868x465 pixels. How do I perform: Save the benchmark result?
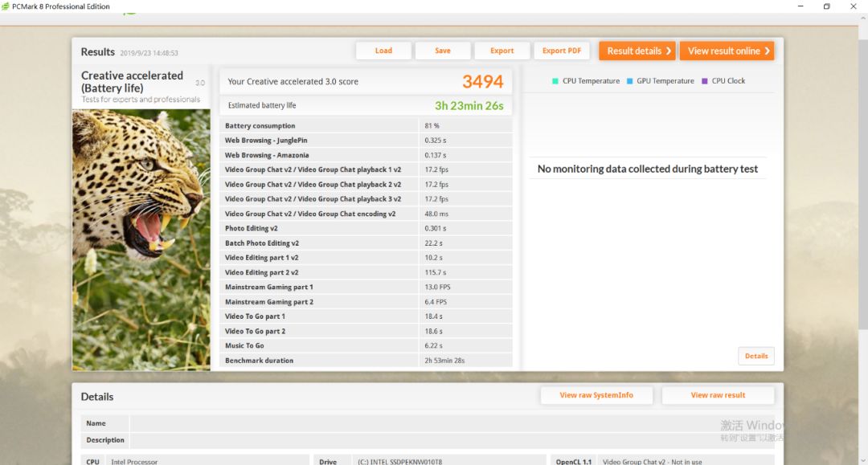click(x=443, y=51)
